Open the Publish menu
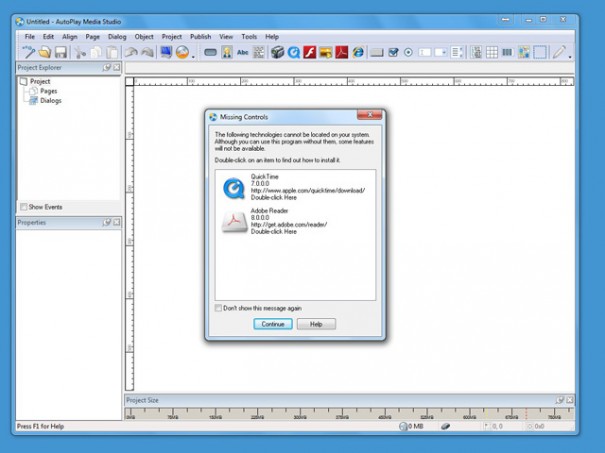This screenshot has height=453, width=605. tap(201, 37)
